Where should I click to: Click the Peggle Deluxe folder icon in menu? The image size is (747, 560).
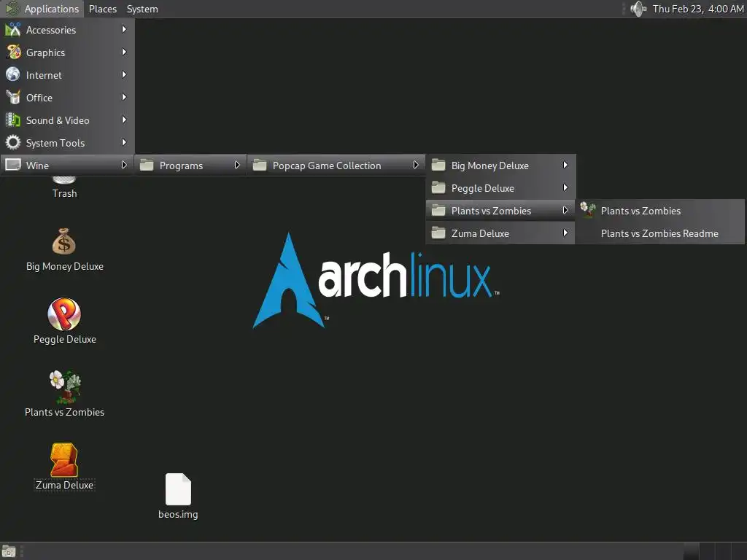(x=438, y=187)
